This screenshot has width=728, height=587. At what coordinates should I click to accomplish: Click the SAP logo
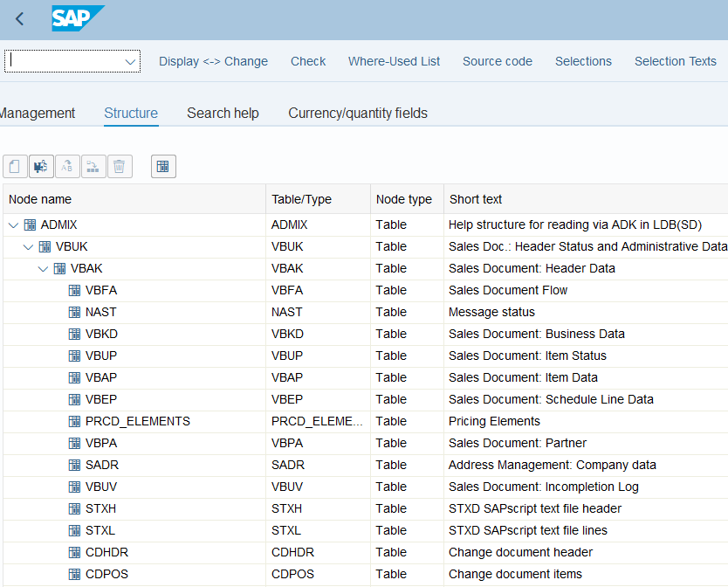pyautogui.click(x=77, y=18)
